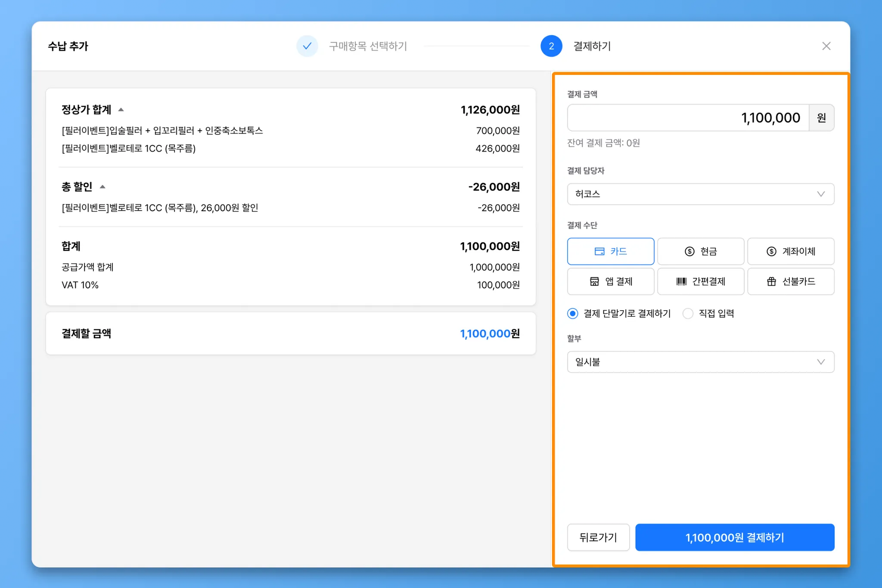Close the 수납 추가 dialog
The height and width of the screenshot is (588, 882).
[826, 46]
